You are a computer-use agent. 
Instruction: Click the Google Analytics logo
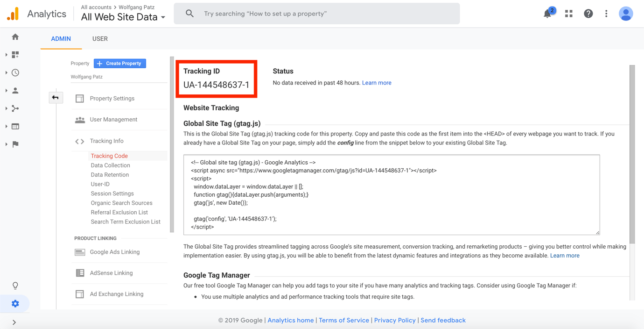tap(13, 14)
